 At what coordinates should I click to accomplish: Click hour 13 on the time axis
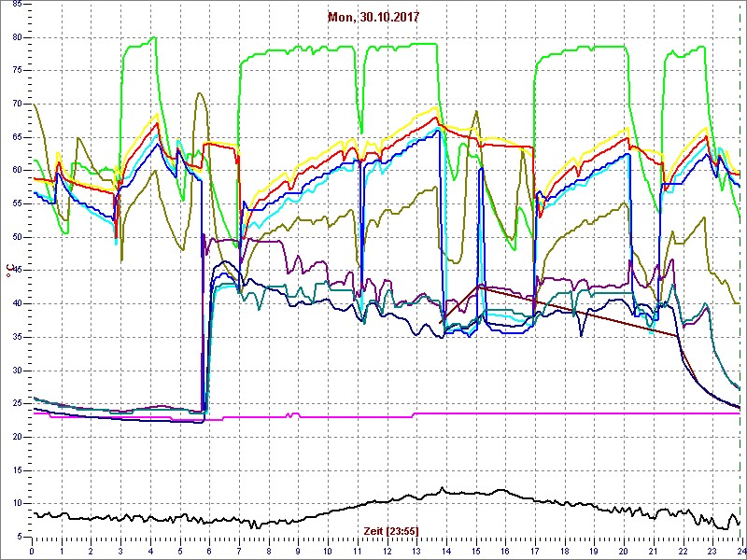(416, 550)
